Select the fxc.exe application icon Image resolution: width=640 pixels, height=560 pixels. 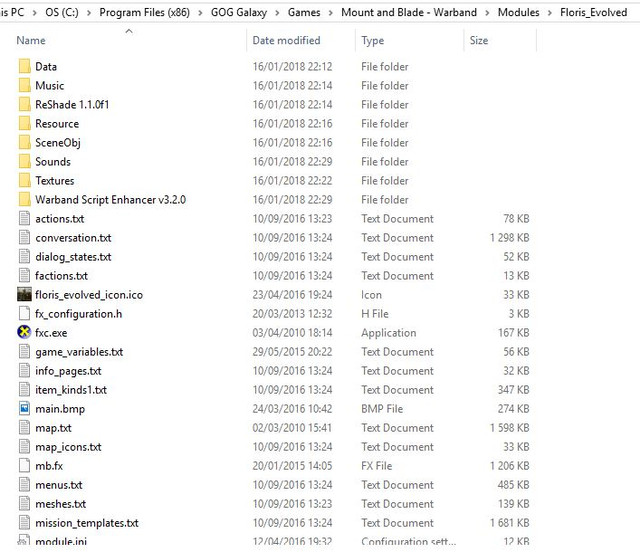pyautogui.click(x=24, y=332)
